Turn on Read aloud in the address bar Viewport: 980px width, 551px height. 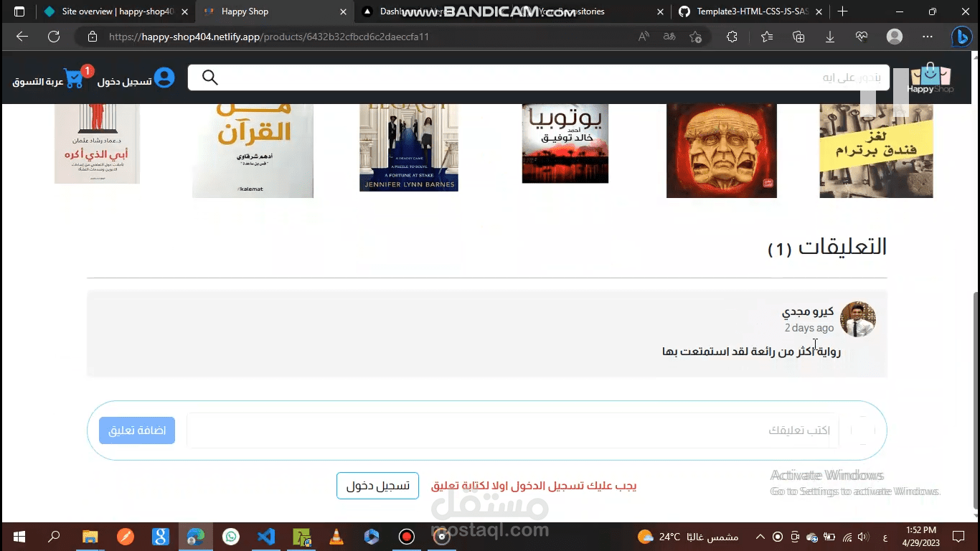(644, 37)
